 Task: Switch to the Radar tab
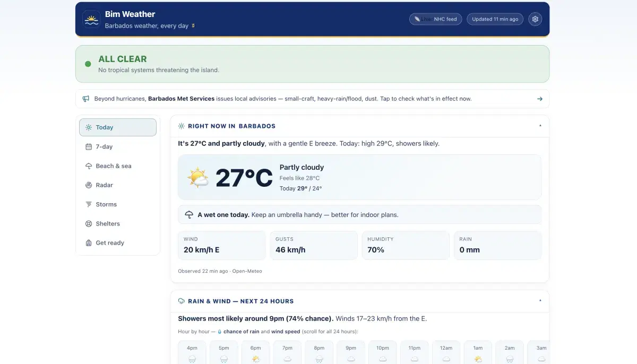coord(118,185)
